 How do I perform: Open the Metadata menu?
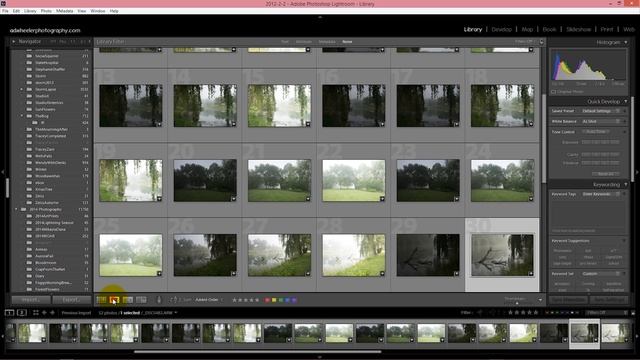(x=64, y=11)
